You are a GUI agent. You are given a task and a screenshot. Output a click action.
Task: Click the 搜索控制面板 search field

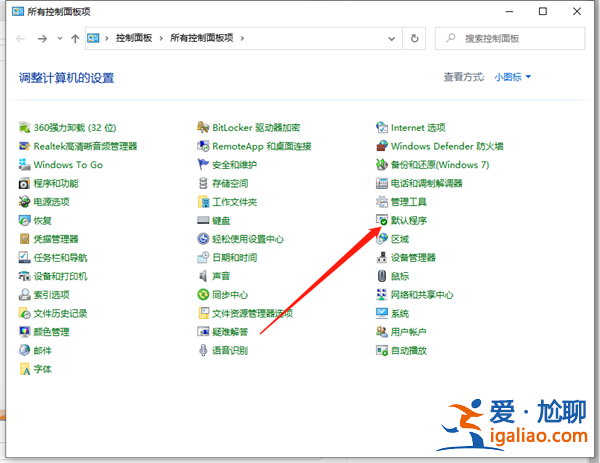click(x=510, y=39)
